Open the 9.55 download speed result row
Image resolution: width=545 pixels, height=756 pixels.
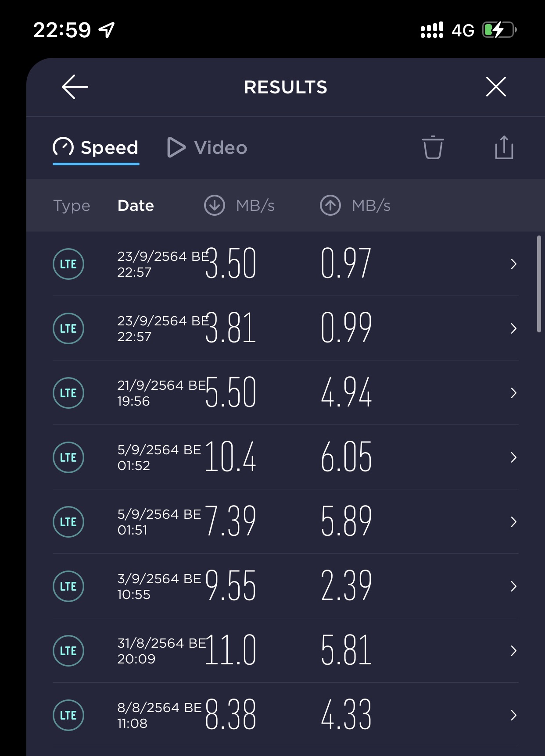click(285, 586)
